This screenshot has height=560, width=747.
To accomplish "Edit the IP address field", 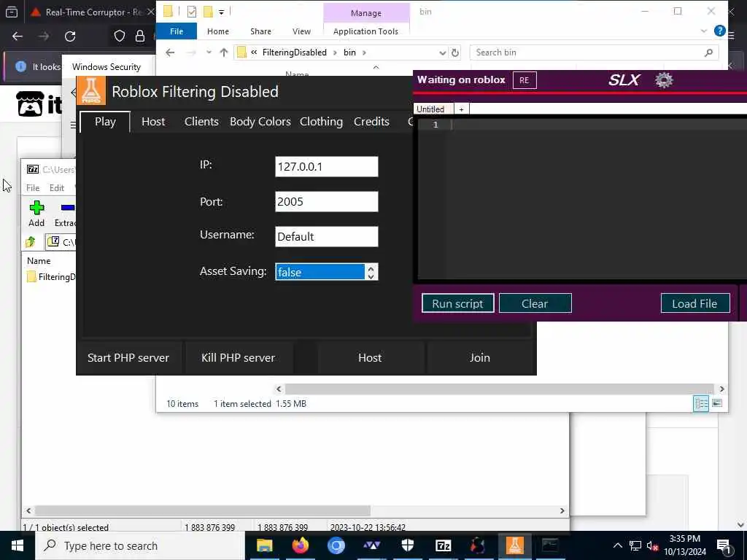I will coord(327,167).
